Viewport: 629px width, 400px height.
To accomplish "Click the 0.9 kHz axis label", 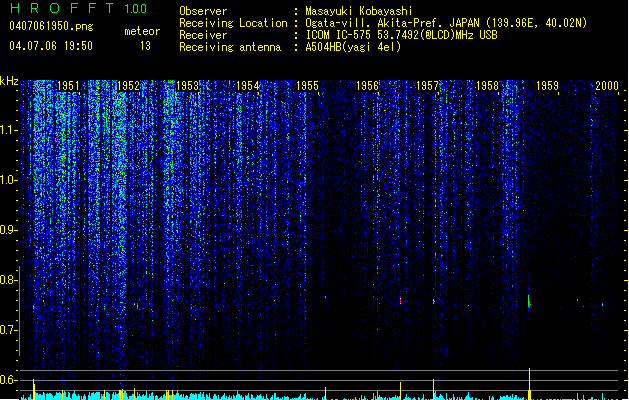I will [x=9, y=230].
